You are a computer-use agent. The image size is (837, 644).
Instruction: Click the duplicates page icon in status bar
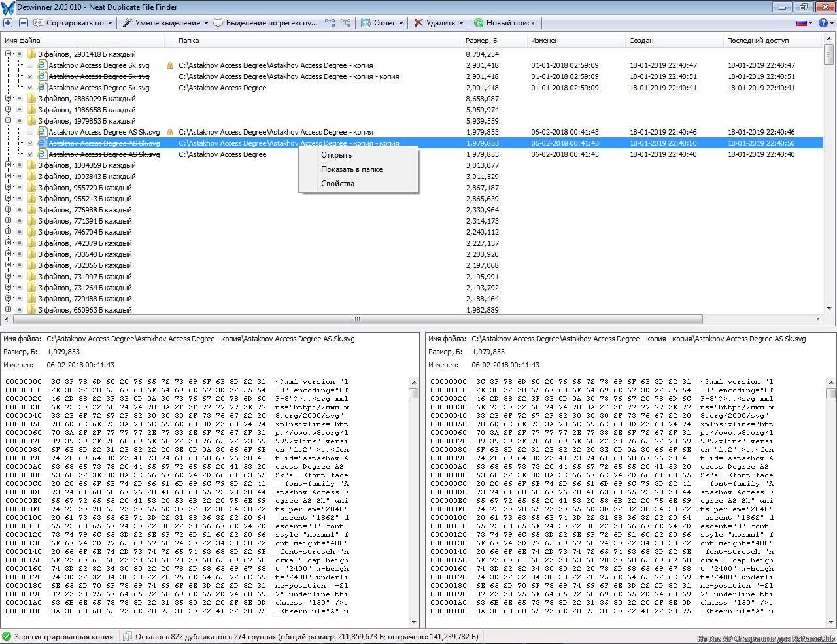(127, 636)
